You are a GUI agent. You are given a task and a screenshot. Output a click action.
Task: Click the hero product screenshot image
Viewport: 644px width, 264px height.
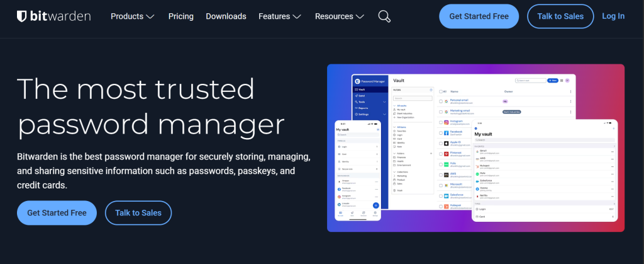tap(475, 147)
